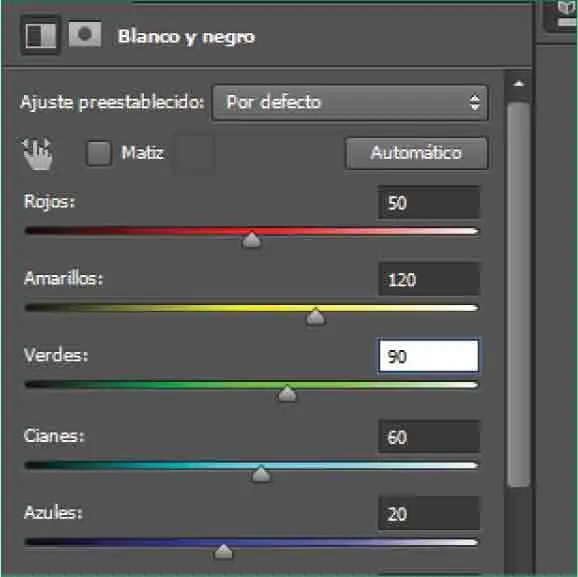The image size is (578, 577).
Task: Activate the on-image targeted adjustment hand tool
Action: tap(38, 153)
